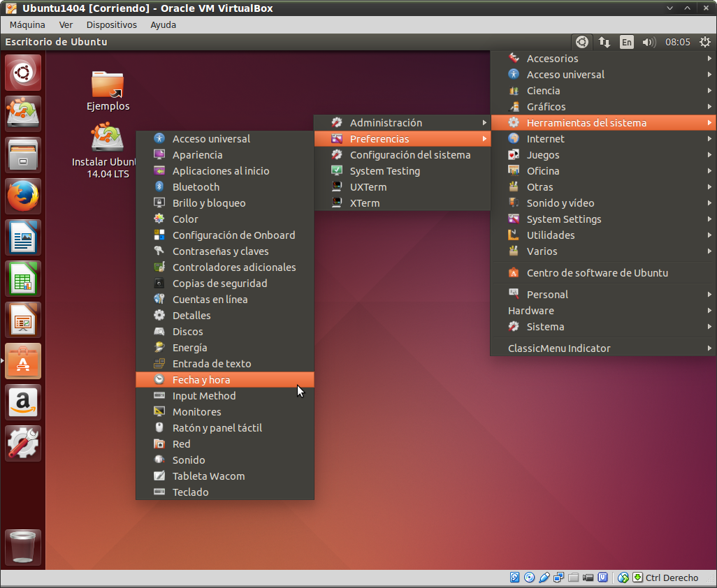Viewport: 717px width, 588px height.
Task: Launch XTerm from the system tools
Action: [x=364, y=203]
